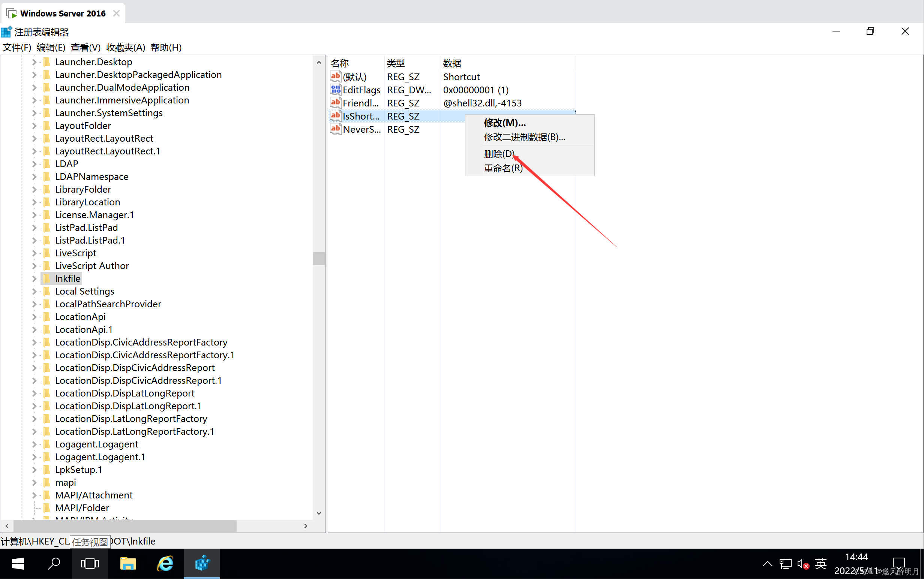924x579 pixels.
Task: Click the @shell32.dll,-4153 data cell
Action: tap(482, 103)
